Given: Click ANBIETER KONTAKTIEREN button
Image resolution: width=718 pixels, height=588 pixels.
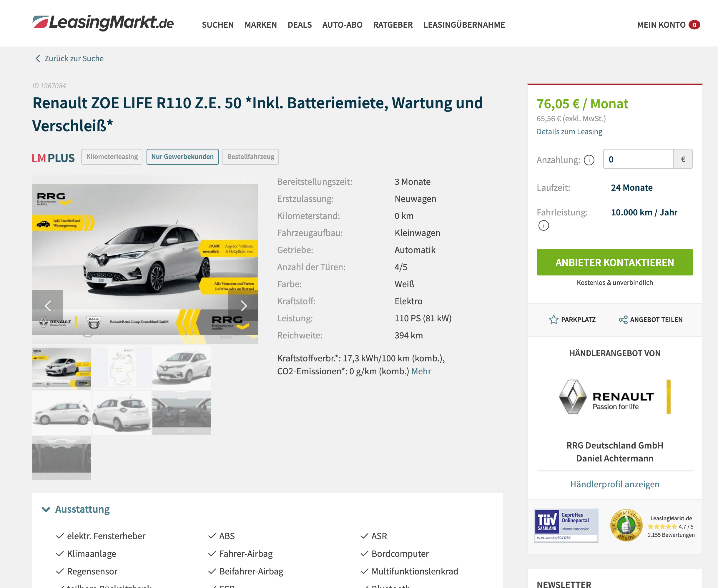Looking at the screenshot, I should click(615, 262).
